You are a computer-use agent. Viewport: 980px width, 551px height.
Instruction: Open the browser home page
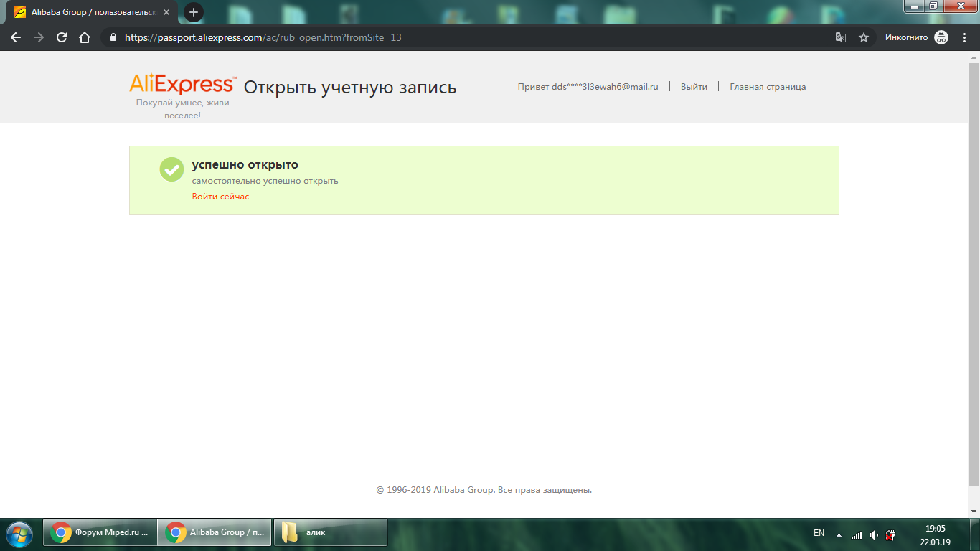pyautogui.click(x=85, y=37)
